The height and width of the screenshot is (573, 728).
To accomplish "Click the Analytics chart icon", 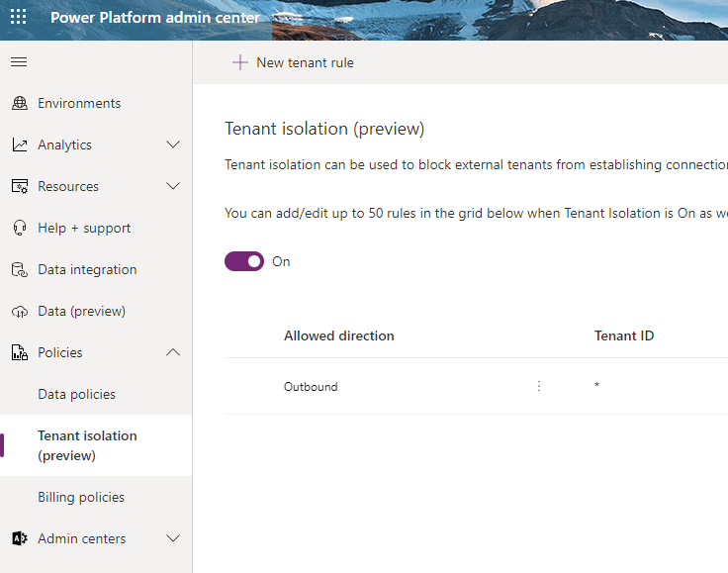I will pos(20,145).
